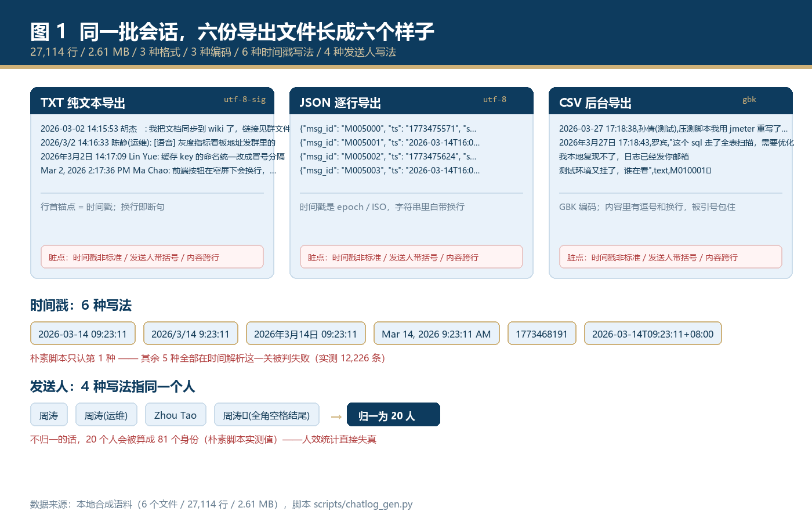Click the CSV line ending with "text,M010001"

point(635,171)
